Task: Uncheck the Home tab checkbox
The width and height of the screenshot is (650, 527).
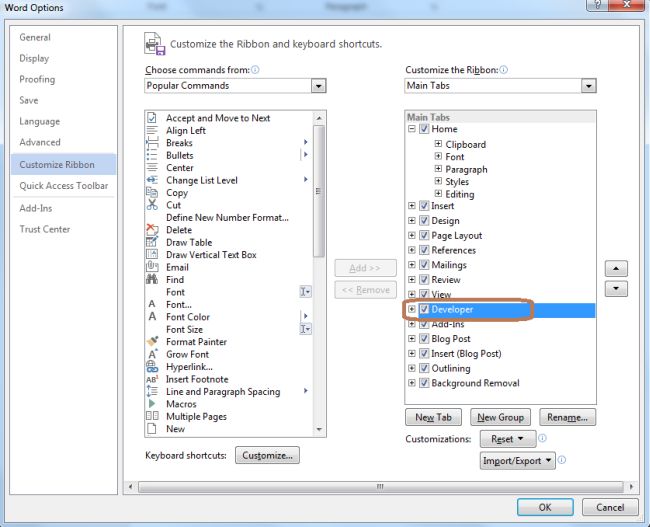Action: click(424, 129)
